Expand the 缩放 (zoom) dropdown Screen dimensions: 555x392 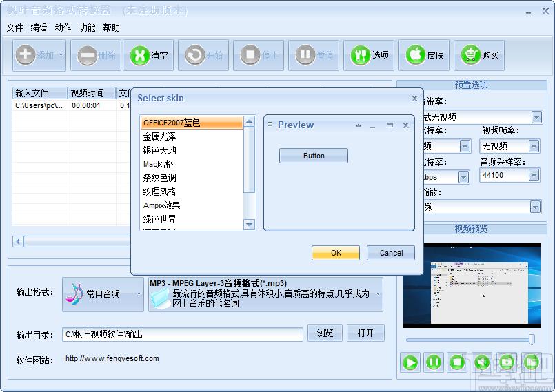[x=536, y=206]
